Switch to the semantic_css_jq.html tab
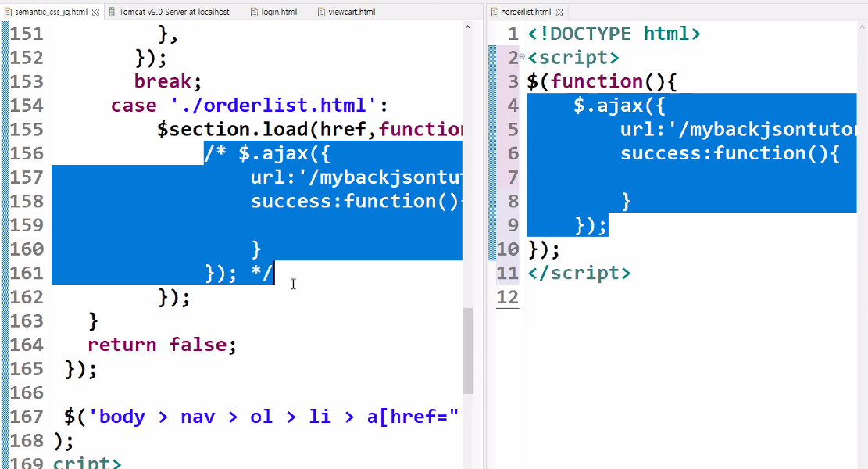868x469 pixels. (51, 12)
